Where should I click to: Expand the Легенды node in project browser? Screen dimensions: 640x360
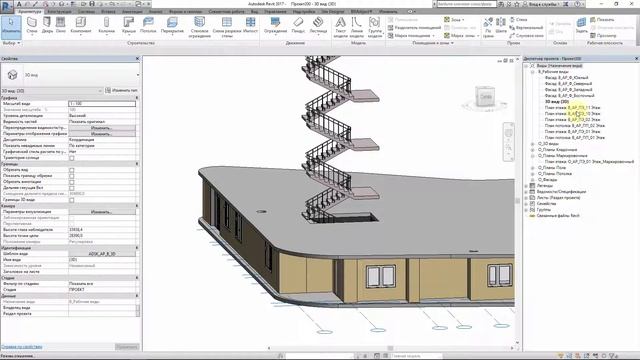pos(527,186)
